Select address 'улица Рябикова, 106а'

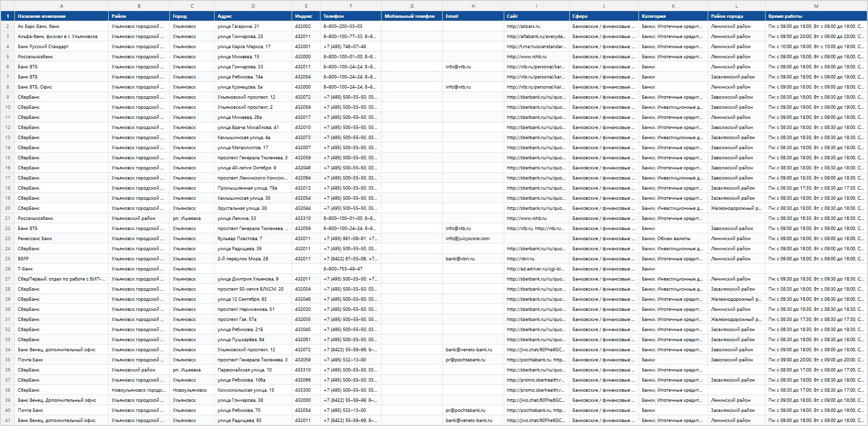pos(253,380)
